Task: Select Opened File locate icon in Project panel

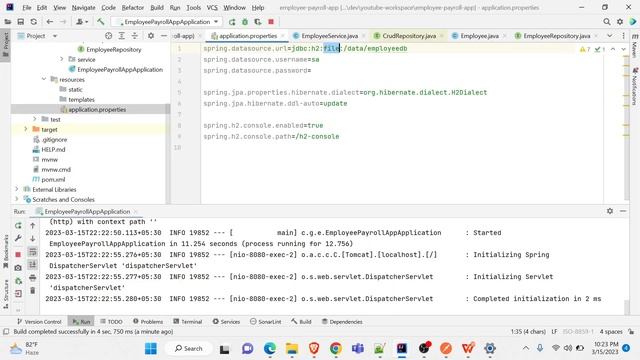Action: [109, 36]
